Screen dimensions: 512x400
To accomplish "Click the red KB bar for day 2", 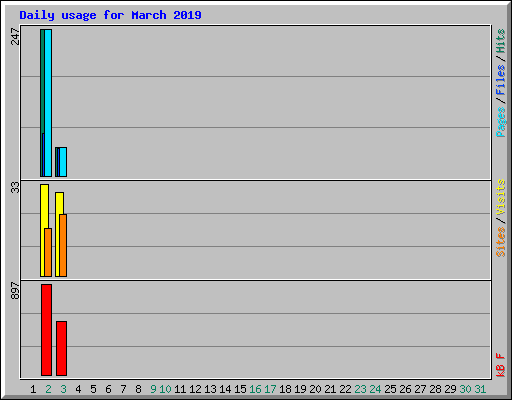I will point(46,330).
